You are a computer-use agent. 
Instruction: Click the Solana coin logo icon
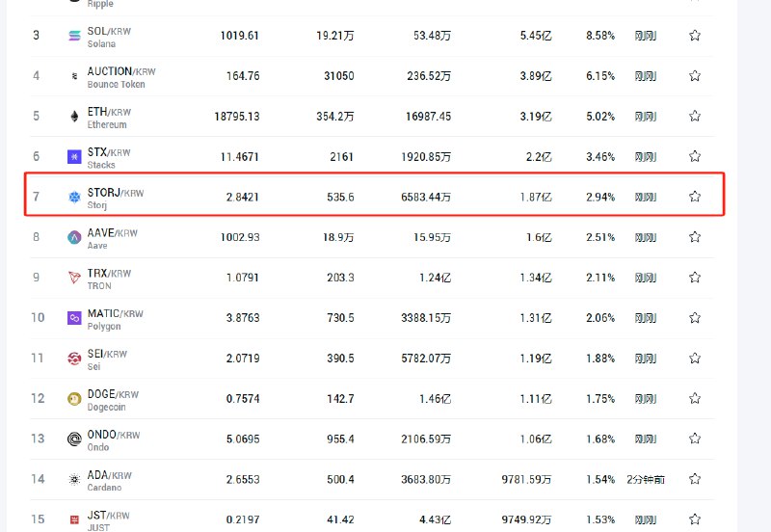(x=74, y=36)
